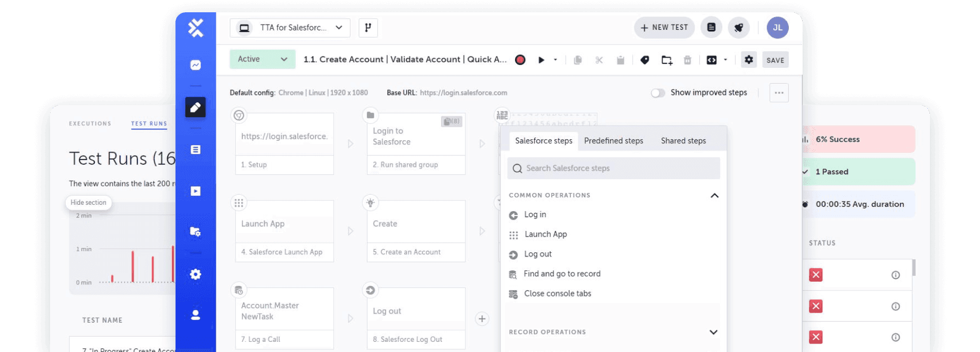The width and height of the screenshot is (980, 352).
Task: Click the info icon in first failed status row
Action: (896, 275)
